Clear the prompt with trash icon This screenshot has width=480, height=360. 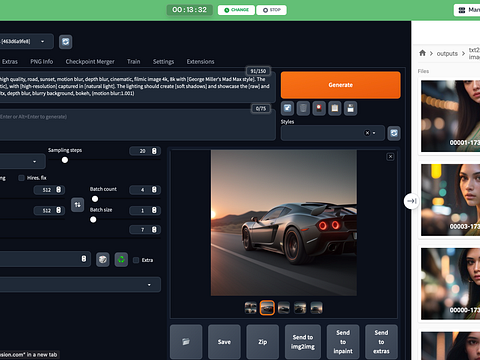[x=303, y=108]
